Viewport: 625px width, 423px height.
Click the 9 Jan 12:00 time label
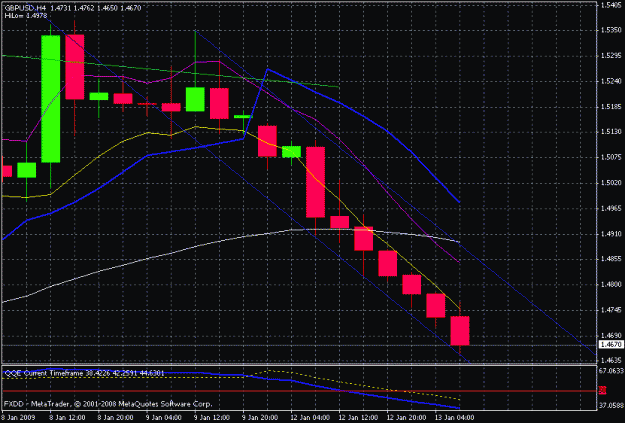(212, 417)
